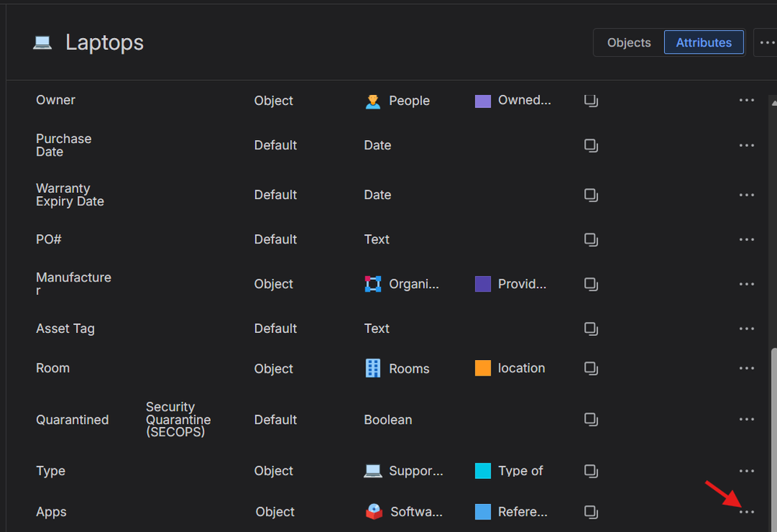Open the actions menu for Owner attribute
This screenshot has height=532, width=777.
click(x=747, y=100)
